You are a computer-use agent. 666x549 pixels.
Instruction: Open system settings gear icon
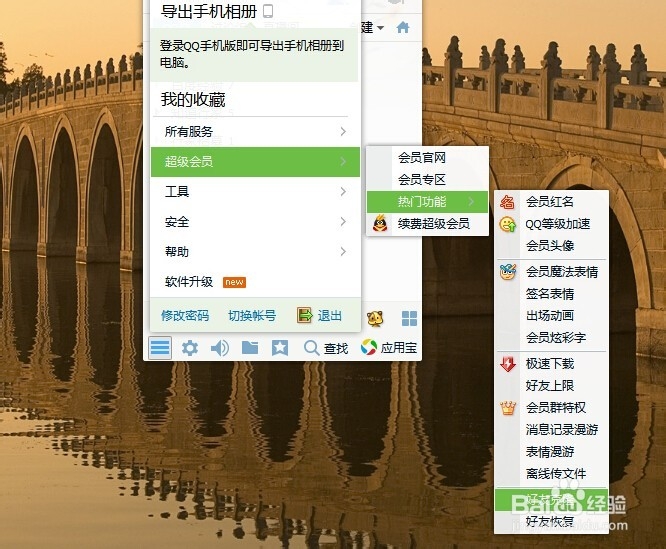pos(190,348)
